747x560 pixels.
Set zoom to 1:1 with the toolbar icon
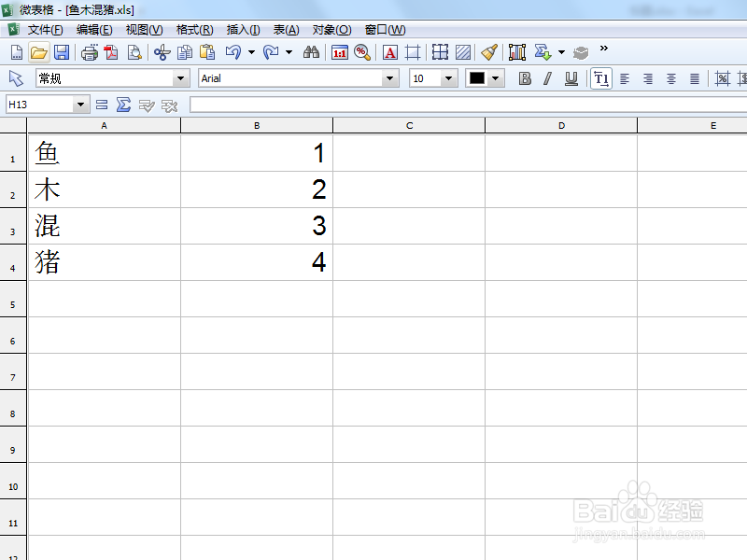click(x=340, y=52)
